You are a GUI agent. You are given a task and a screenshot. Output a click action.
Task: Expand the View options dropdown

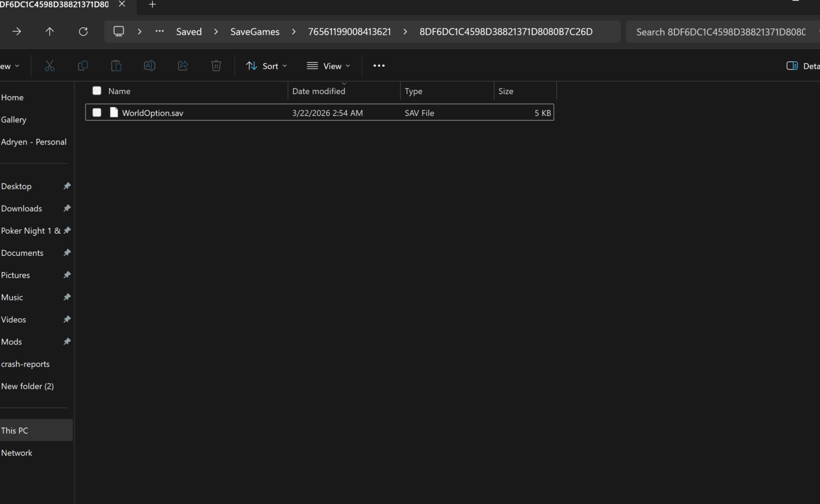click(328, 66)
